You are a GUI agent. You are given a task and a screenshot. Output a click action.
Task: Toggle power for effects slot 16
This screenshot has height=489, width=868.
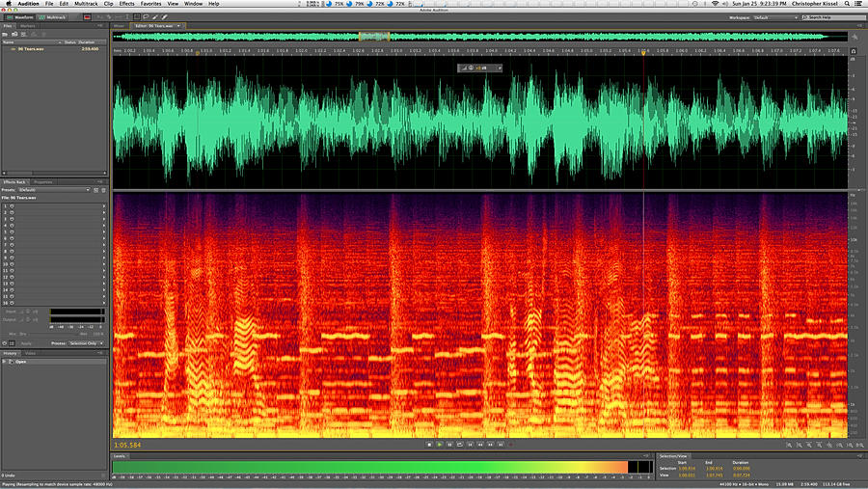point(12,303)
